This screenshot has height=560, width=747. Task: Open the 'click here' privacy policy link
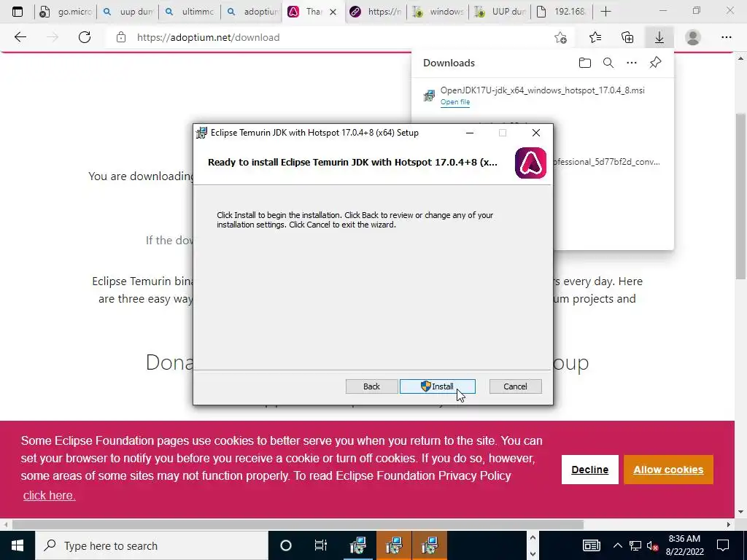click(49, 495)
